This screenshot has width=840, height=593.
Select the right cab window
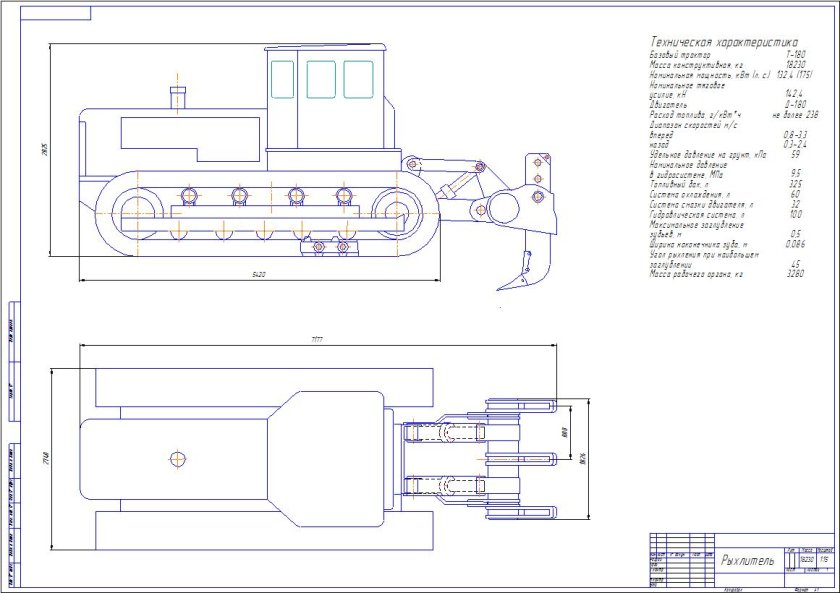point(358,78)
